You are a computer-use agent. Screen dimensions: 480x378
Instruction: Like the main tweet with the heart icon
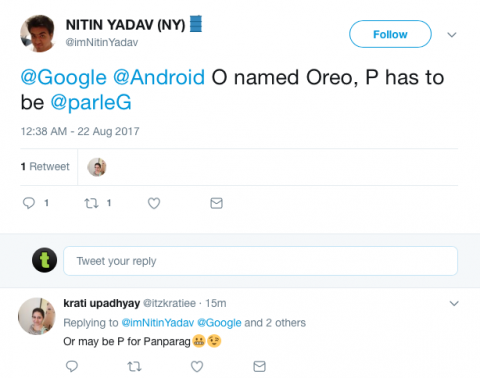coord(154,203)
